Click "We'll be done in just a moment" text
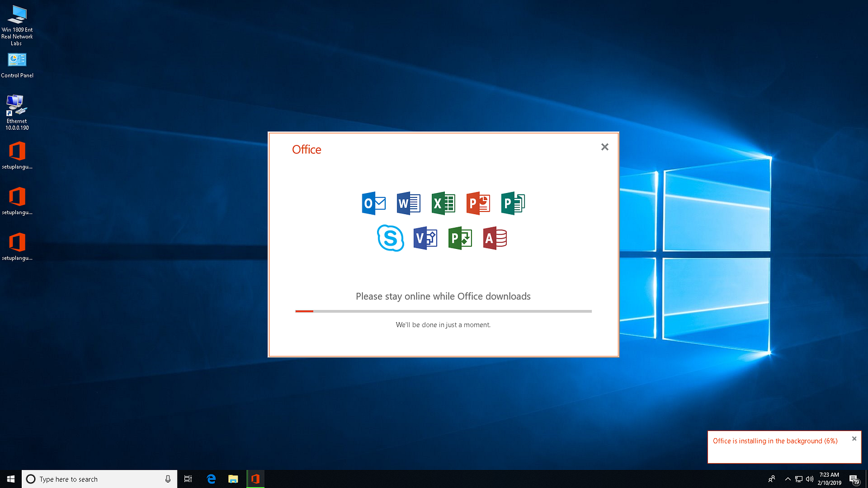This screenshot has height=488, width=868. coord(443,325)
